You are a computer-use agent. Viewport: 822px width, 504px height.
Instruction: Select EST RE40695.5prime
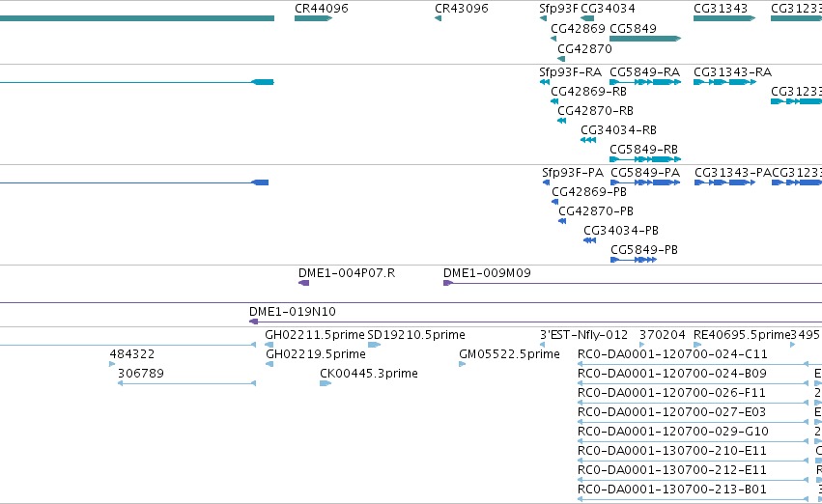click(697, 345)
